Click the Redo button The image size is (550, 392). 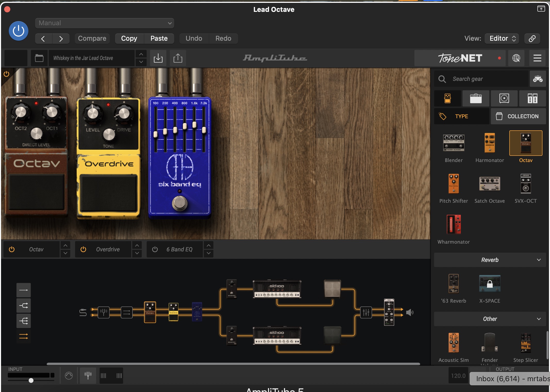click(223, 39)
